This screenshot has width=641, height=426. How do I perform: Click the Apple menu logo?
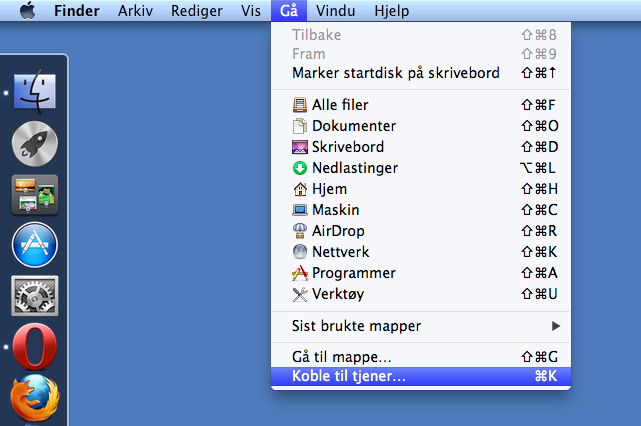(27, 11)
